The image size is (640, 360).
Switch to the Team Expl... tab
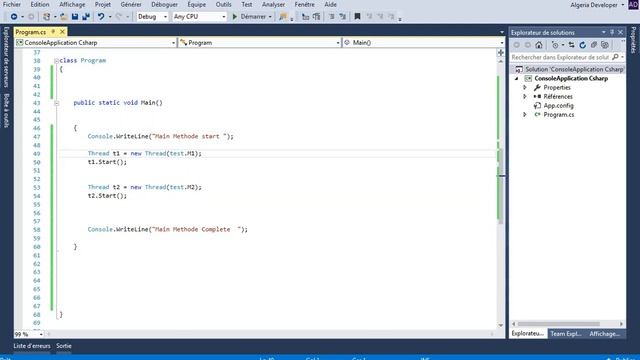565,333
